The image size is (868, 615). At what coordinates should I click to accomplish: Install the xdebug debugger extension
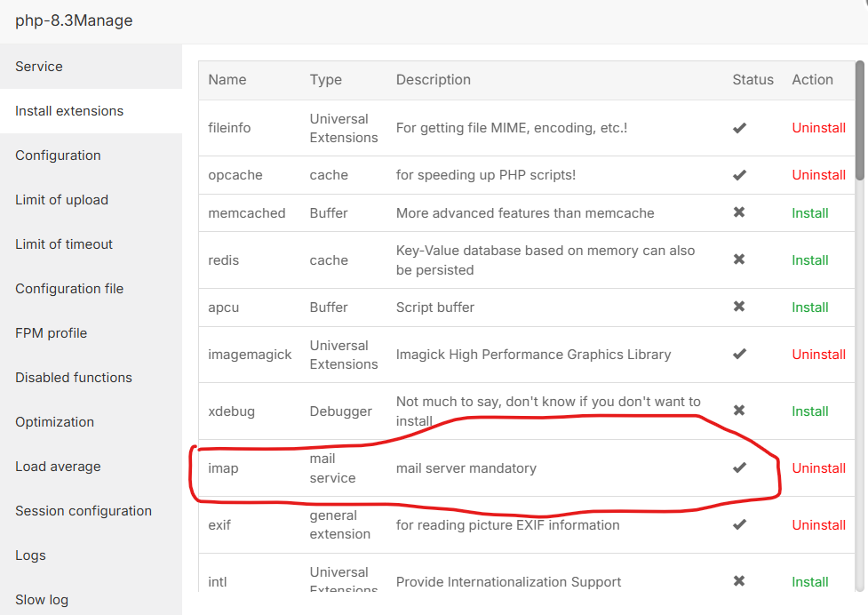(x=810, y=411)
